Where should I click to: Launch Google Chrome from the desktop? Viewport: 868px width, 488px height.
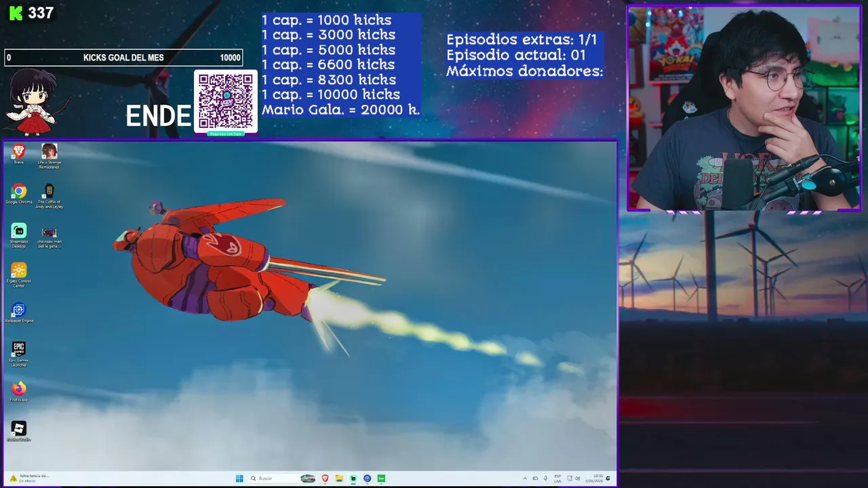[x=19, y=194]
